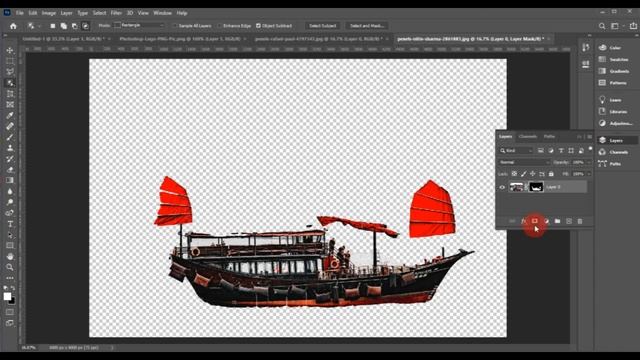Viewport: 640px width, 360px height.
Task: Click the layer styles fx icon
Action: (x=523, y=221)
